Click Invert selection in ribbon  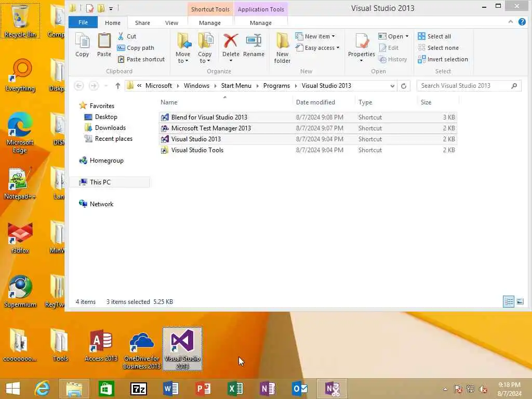pyautogui.click(x=443, y=59)
